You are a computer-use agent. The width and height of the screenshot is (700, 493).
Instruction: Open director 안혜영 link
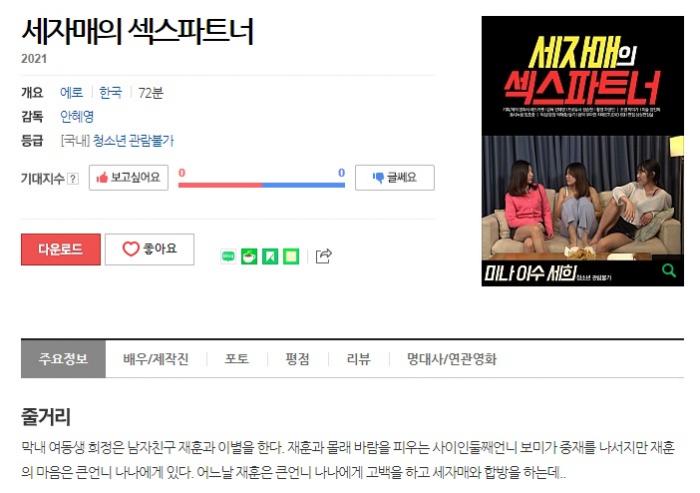77,117
